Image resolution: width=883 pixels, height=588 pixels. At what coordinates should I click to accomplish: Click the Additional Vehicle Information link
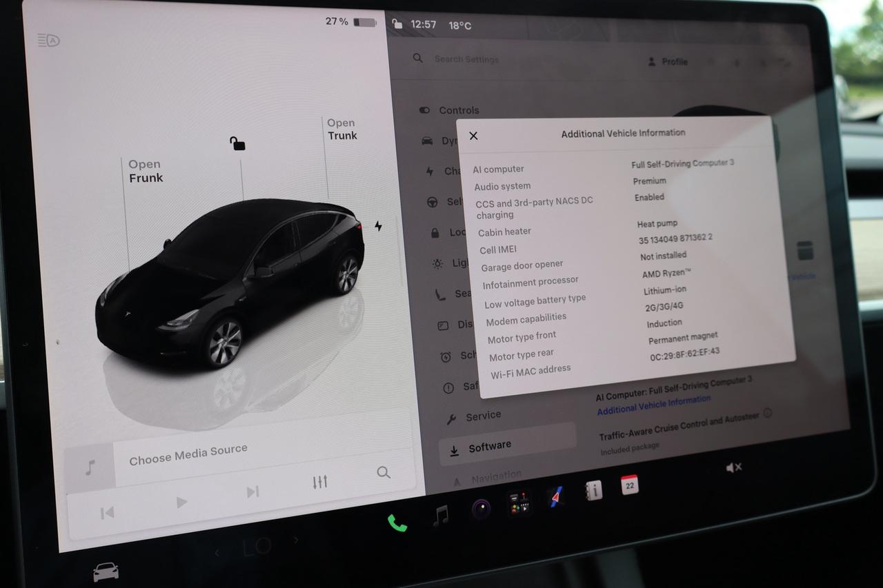coord(653,405)
